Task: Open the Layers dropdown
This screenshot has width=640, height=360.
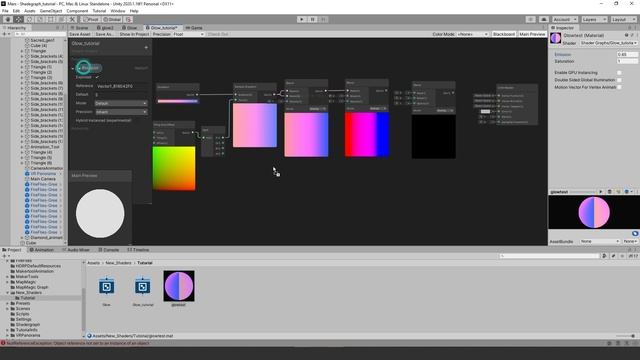Action: coord(594,19)
